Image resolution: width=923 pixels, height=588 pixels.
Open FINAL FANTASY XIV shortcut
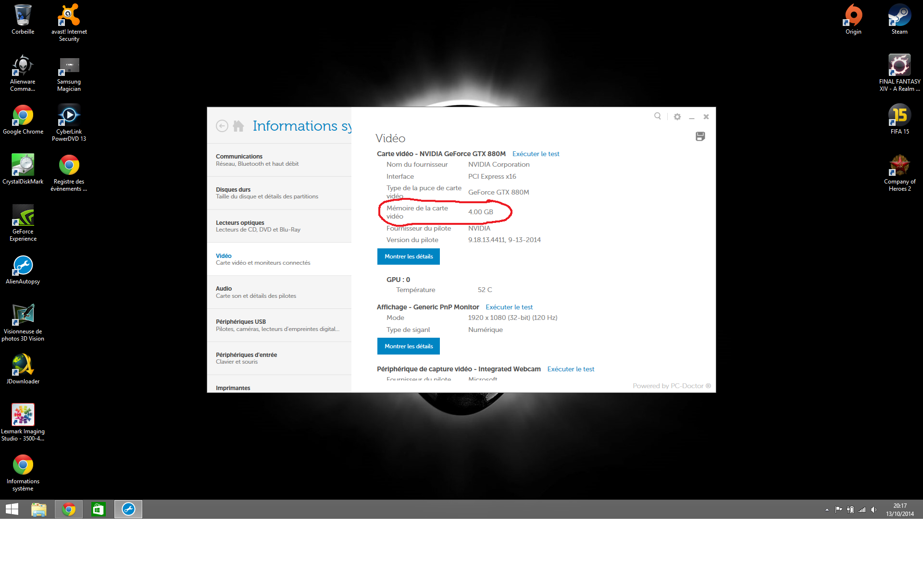(x=899, y=73)
